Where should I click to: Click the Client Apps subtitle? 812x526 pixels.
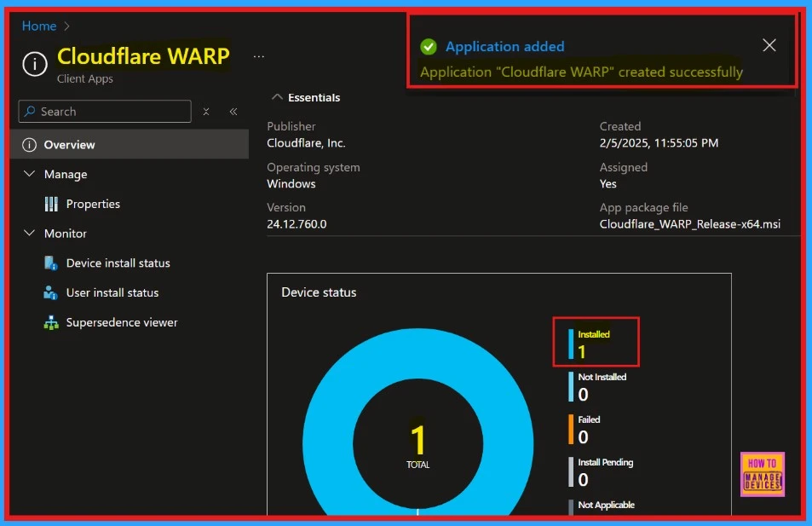click(x=85, y=78)
